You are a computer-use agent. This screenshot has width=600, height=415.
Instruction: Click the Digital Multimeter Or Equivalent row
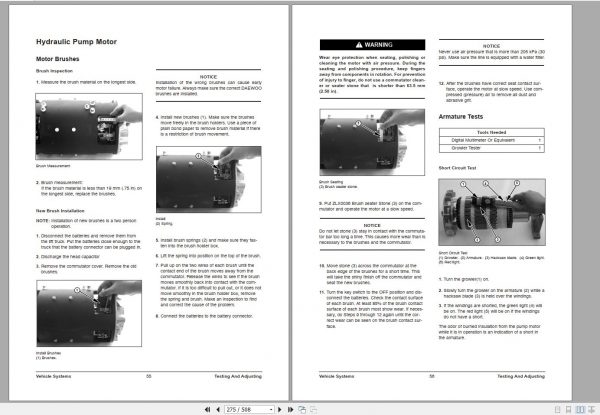click(x=492, y=140)
